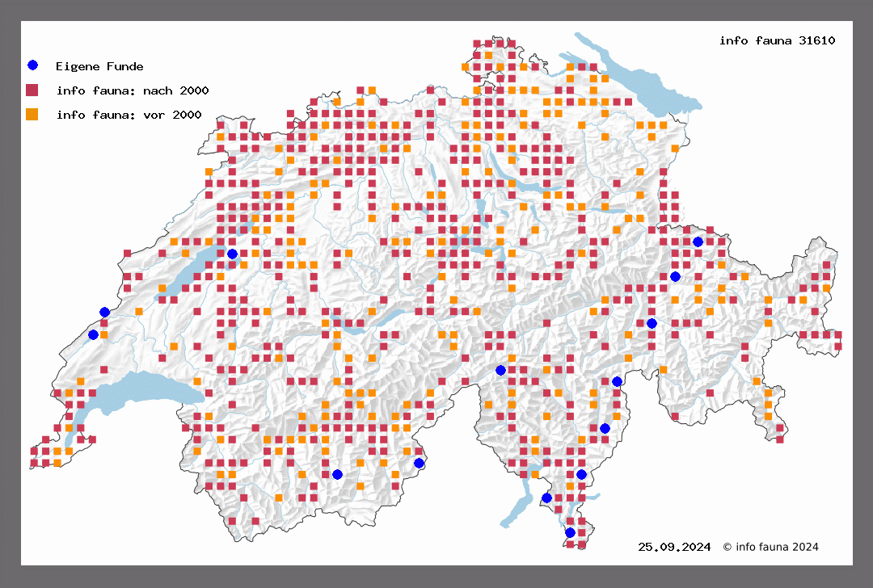Viewport: 873px width, 588px height.
Task: Select the 'Eigene Funde' legend label
Action: 99,66
